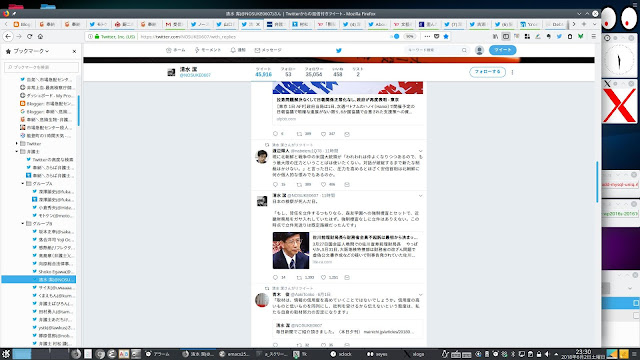Viewport: 640px width, 360px height.
Task: Click the Twitter bird logo in page header
Action: tap(338, 50)
